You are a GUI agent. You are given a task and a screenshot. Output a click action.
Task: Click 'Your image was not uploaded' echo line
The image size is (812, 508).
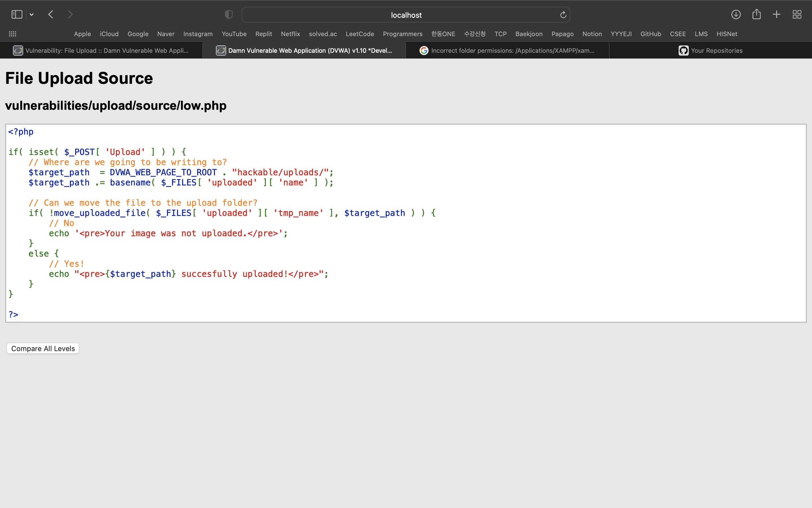coord(168,233)
